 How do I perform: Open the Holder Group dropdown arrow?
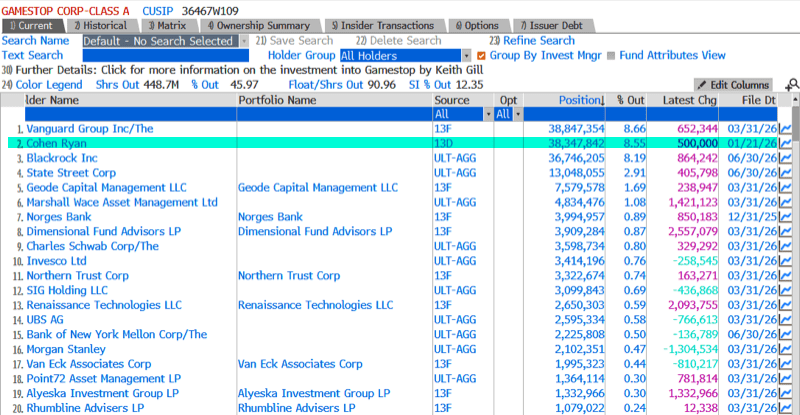coord(466,56)
